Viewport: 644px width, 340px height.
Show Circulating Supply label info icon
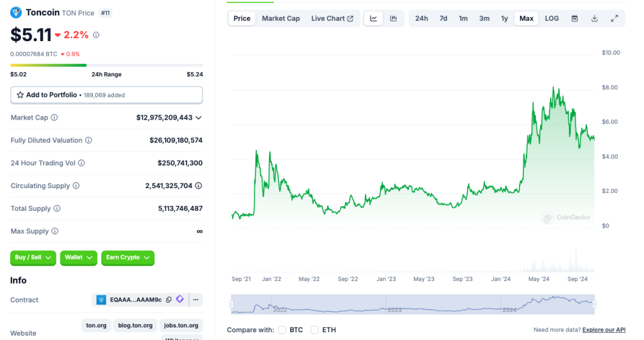click(x=76, y=186)
